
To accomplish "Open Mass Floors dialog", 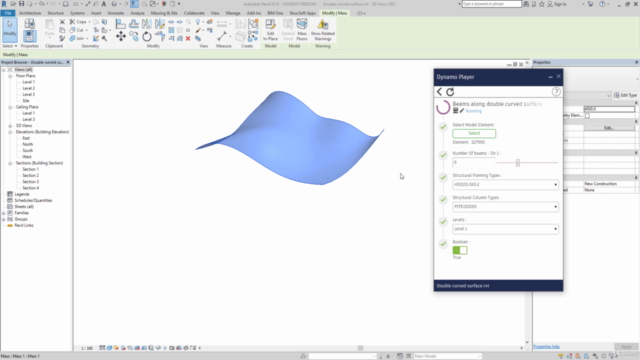I will (302, 30).
